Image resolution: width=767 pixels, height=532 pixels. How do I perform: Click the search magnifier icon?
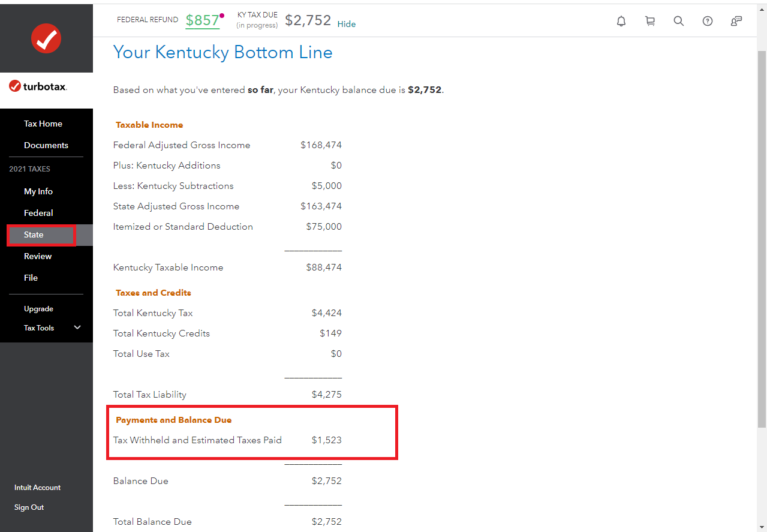(678, 21)
